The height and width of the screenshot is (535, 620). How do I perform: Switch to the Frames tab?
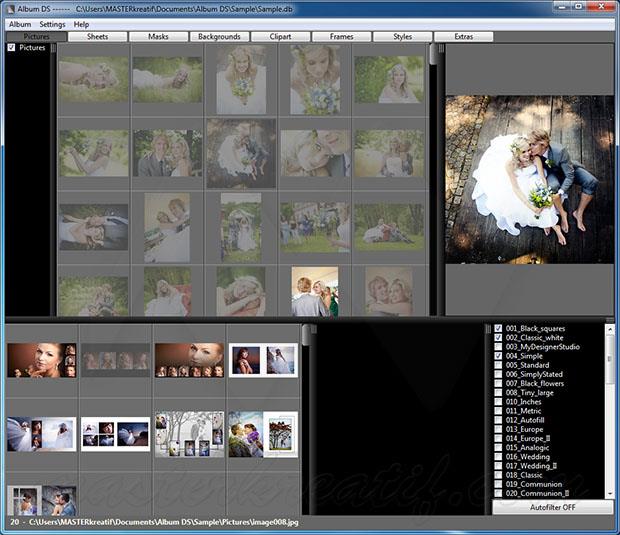click(x=341, y=37)
